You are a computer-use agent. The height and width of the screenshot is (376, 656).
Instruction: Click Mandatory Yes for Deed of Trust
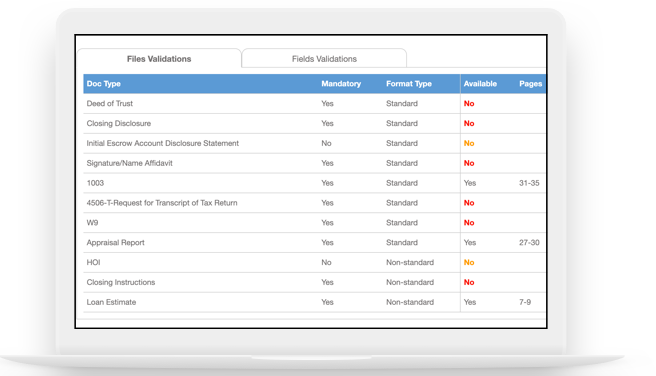[327, 103]
